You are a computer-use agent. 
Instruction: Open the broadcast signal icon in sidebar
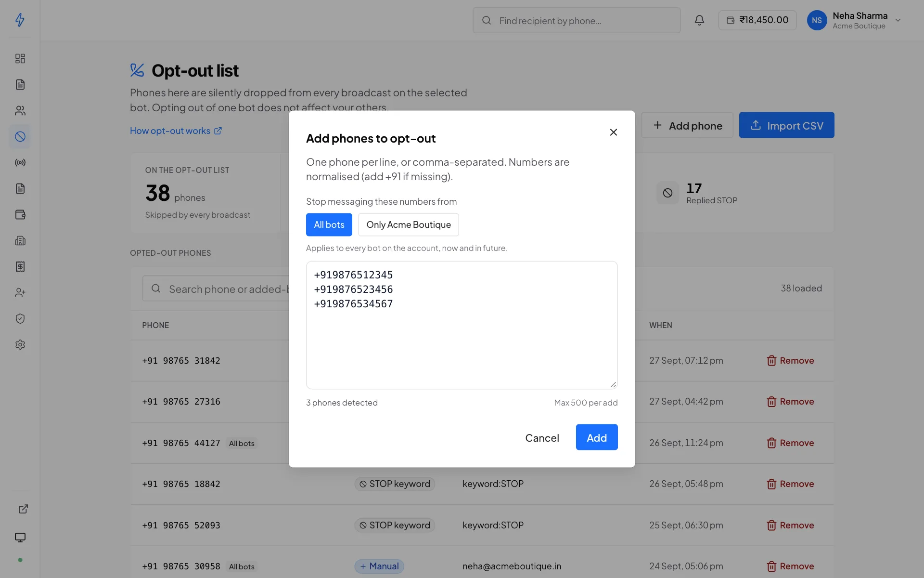(x=20, y=163)
